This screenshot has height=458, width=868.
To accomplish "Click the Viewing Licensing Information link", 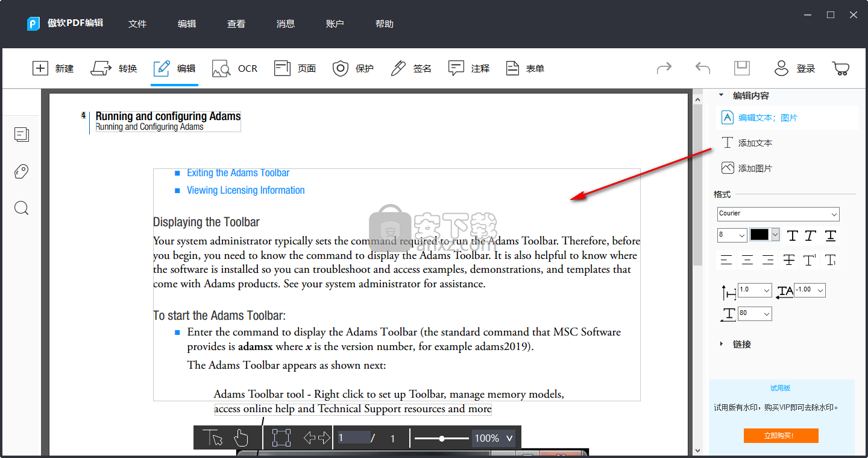I will (x=246, y=190).
